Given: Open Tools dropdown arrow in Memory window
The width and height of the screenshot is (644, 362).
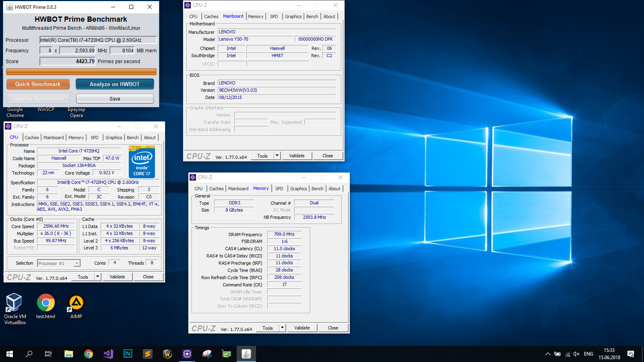Looking at the screenshot, I should point(282,328).
